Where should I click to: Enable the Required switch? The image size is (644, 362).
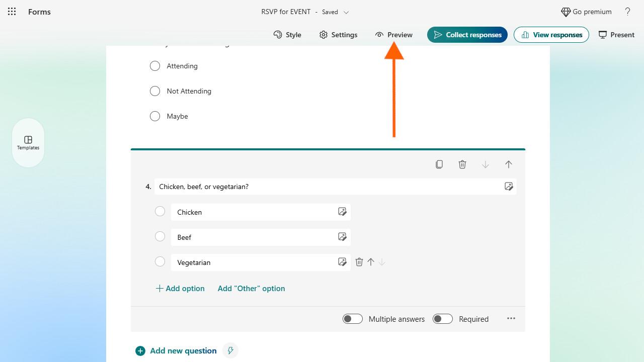443,319
